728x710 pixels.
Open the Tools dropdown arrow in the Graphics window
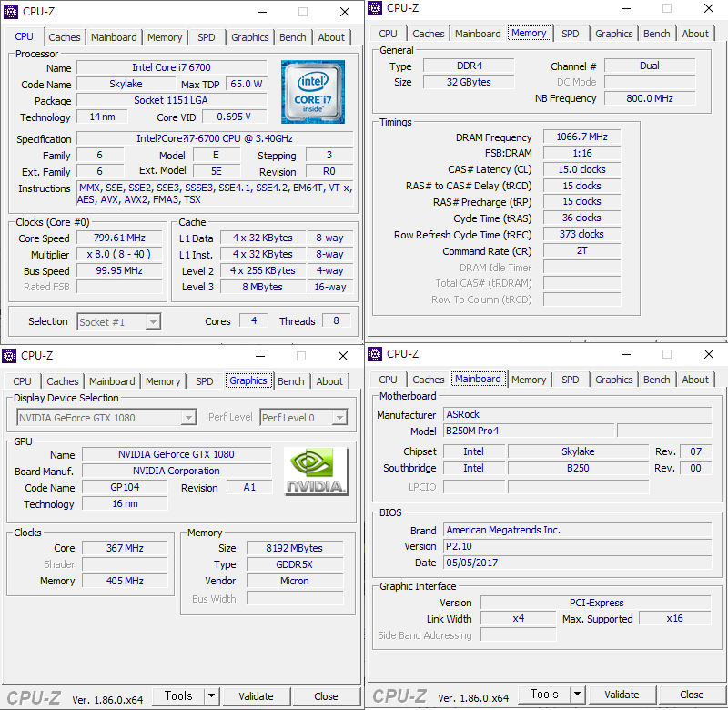pos(211,696)
